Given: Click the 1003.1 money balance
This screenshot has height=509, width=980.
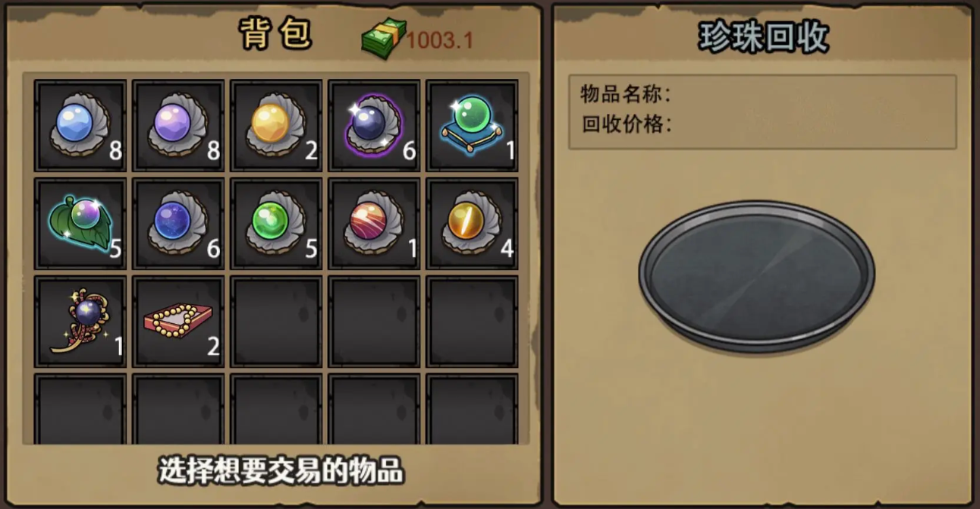Looking at the screenshot, I should coord(440,40).
